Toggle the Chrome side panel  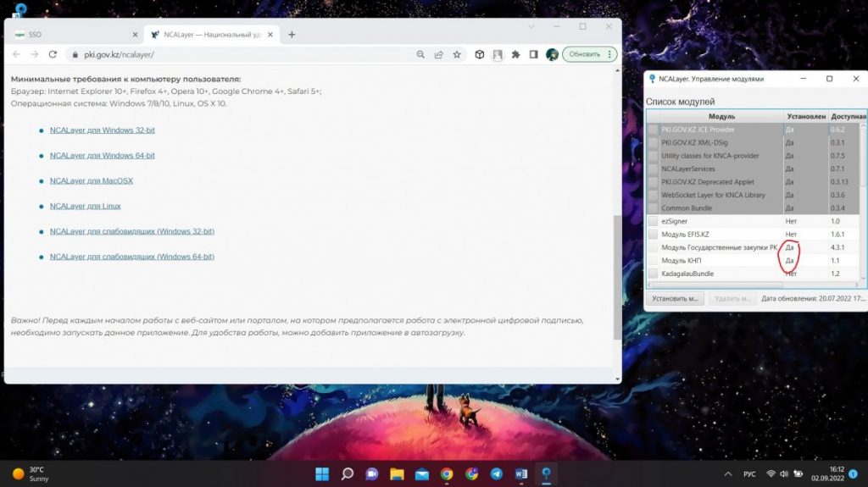pyautogui.click(x=534, y=54)
